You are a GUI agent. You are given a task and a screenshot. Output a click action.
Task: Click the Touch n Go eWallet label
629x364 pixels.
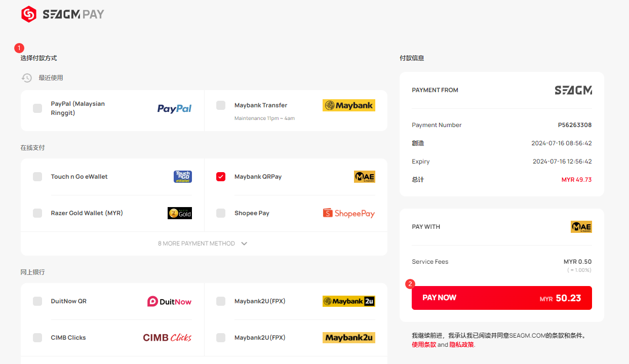tap(80, 177)
